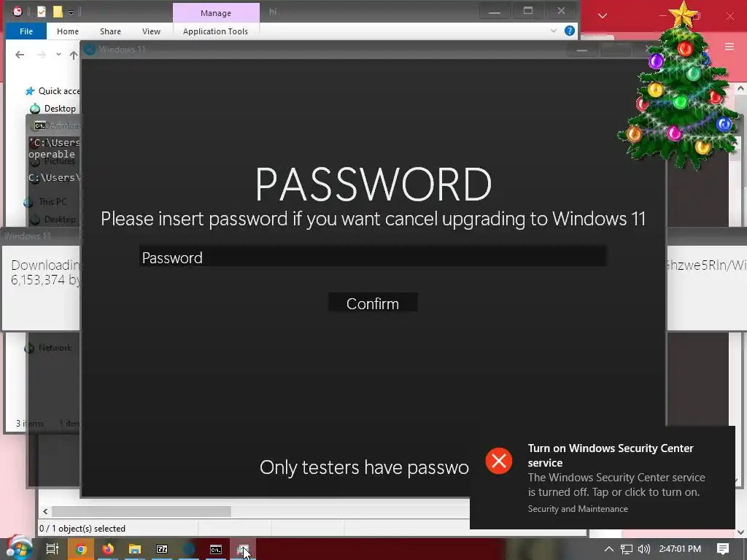Switch to the View ribbon tab
This screenshot has width=747, height=560.
click(151, 31)
